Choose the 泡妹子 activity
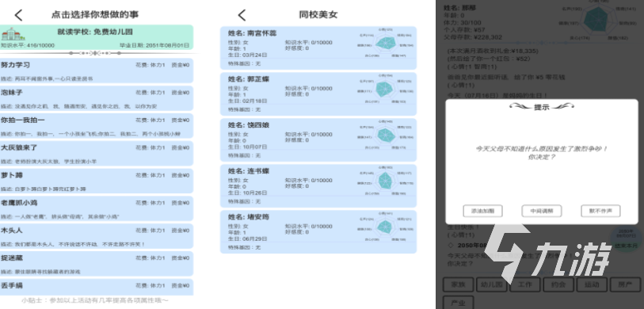The height and width of the screenshot is (309, 644). (97, 98)
